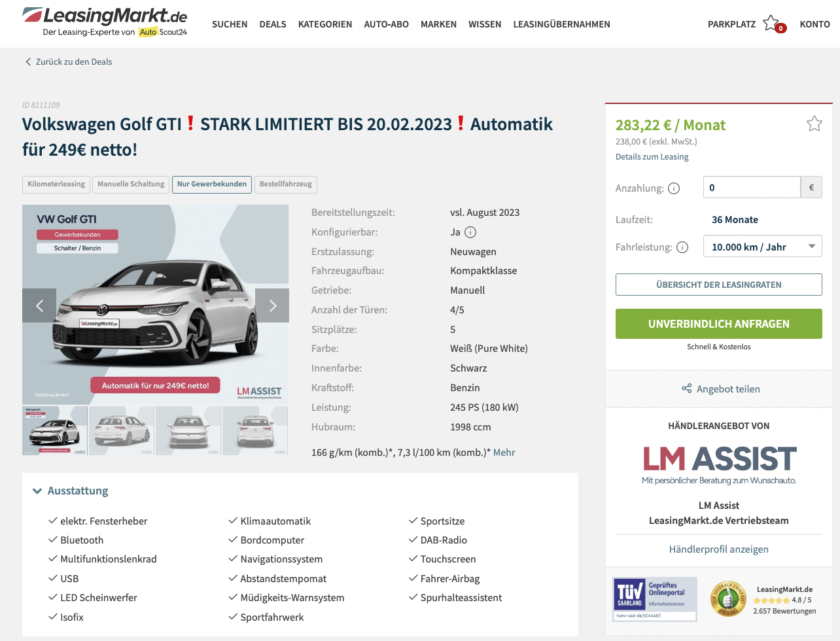Click the LeasingMarkt.de Vertriebsteam dealer name
The height and width of the screenshot is (641, 840).
click(719, 521)
